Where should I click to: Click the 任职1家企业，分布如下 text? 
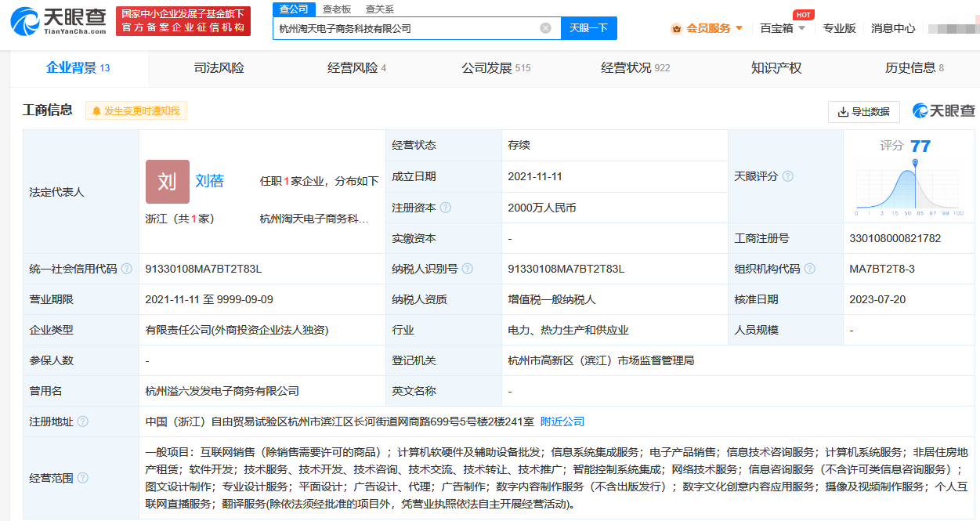pyautogui.click(x=320, y=181)
